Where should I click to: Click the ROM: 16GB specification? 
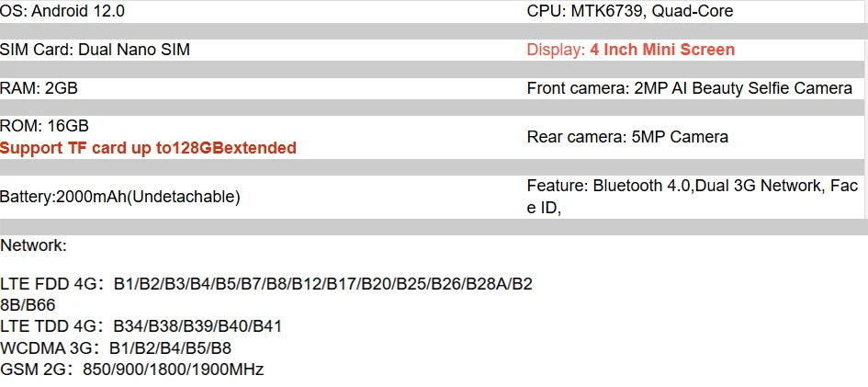[44, 126]
